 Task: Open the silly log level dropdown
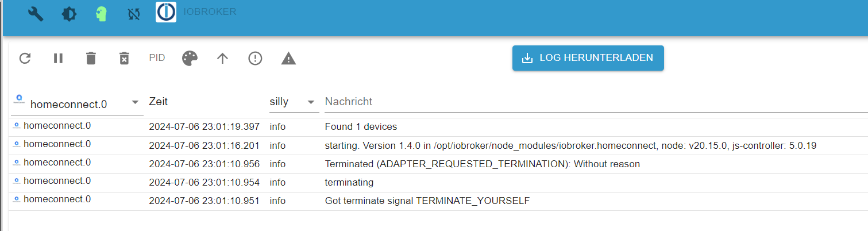pyautogui.click(x=294, y=102)
